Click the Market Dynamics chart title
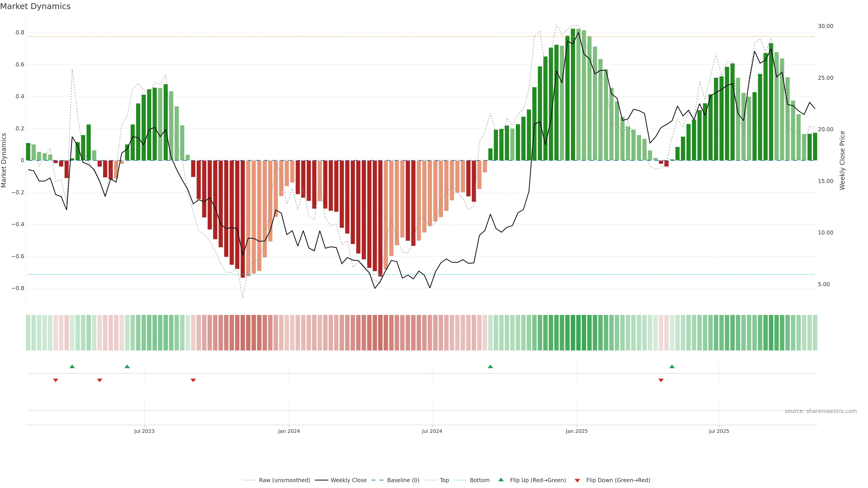This screenshot has width=868, height=488. point(35,6)
